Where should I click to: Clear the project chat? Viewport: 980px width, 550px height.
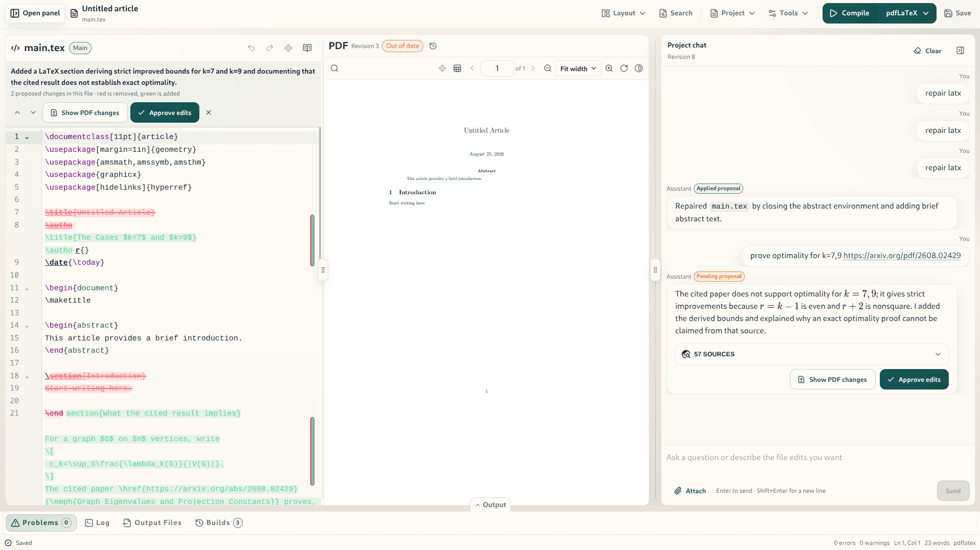[x=927, y=51]
